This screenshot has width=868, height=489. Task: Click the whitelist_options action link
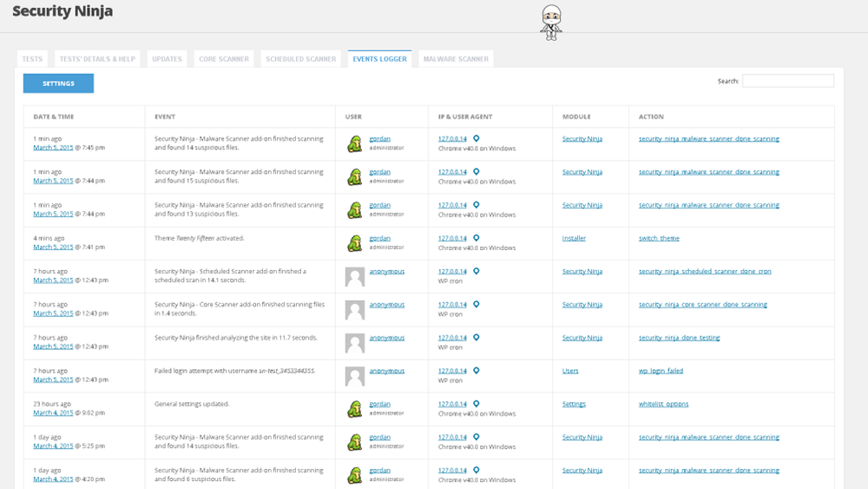(x=664, y=404)
